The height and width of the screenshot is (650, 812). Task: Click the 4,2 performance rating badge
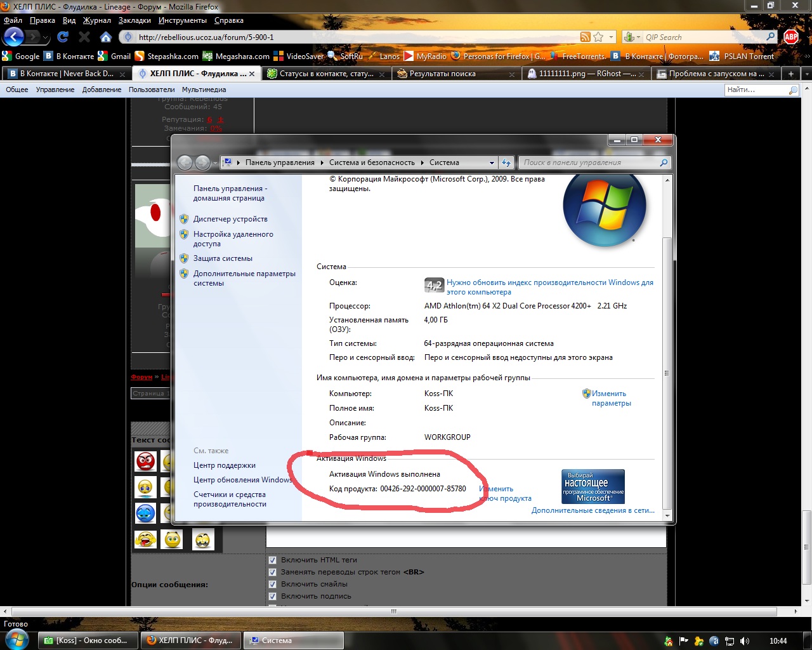coord(434,286)
